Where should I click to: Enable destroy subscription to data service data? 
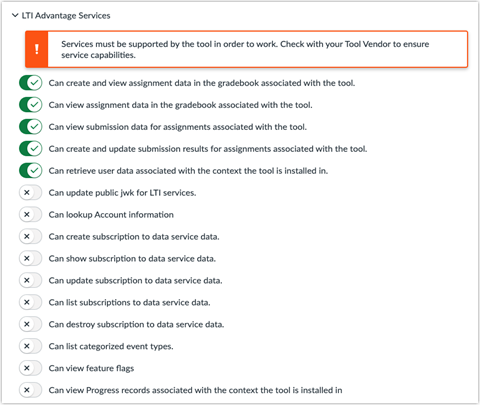[31, 324]
